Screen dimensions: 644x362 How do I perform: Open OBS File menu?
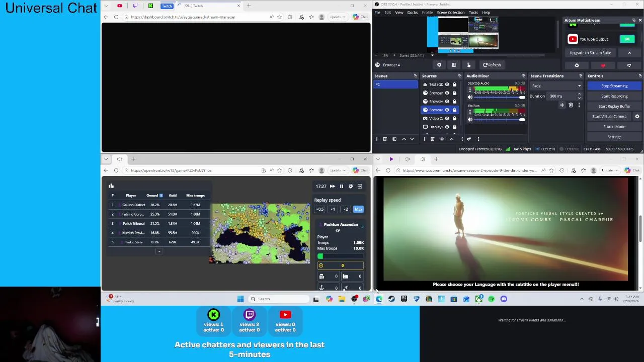pyautogui.click(x=377, y=13)
